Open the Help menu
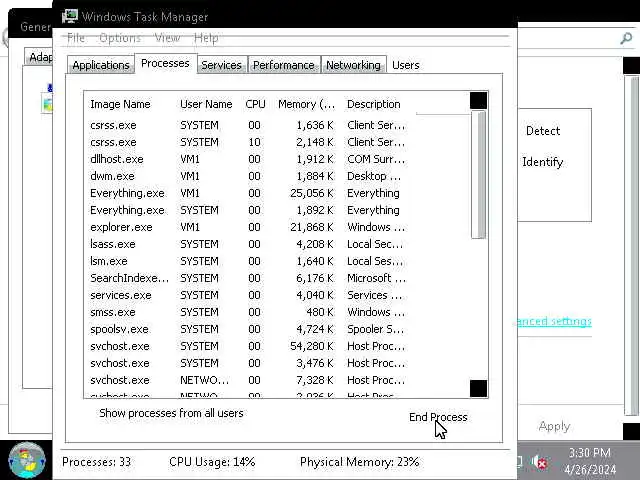Image resolution: width=640 pixels, height=480 pixels. pos(206,38)
